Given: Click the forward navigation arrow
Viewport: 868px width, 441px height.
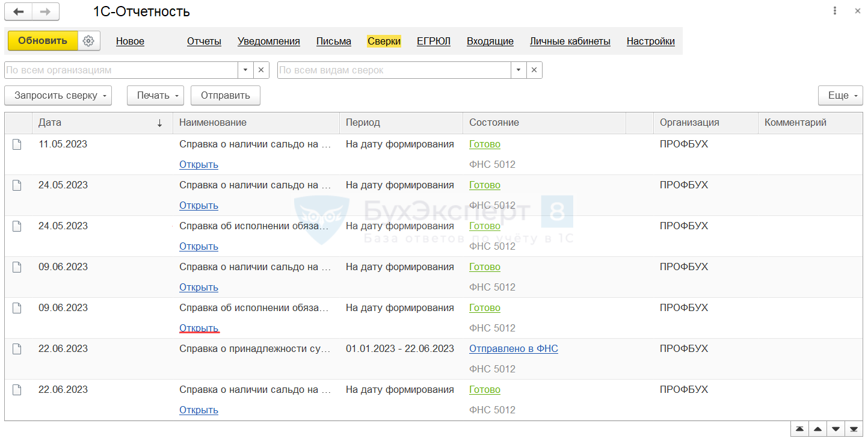Looking at the screenshot, I should (46, 11).
